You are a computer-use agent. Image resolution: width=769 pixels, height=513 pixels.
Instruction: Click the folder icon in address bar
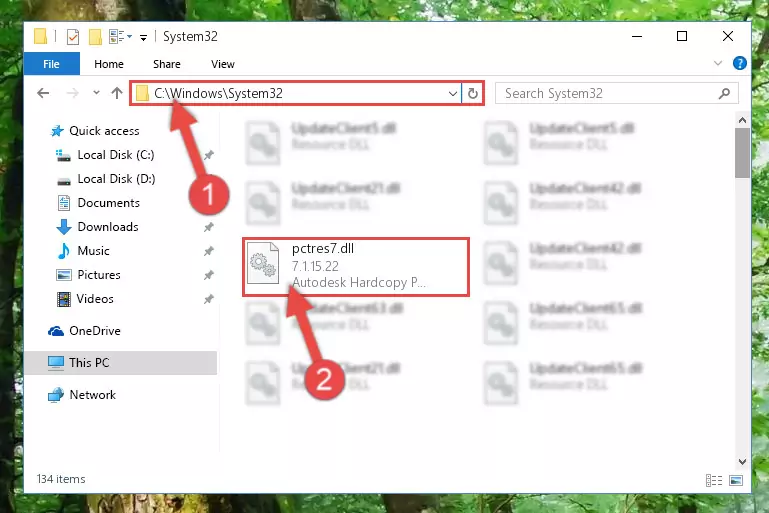coord(142,93)
